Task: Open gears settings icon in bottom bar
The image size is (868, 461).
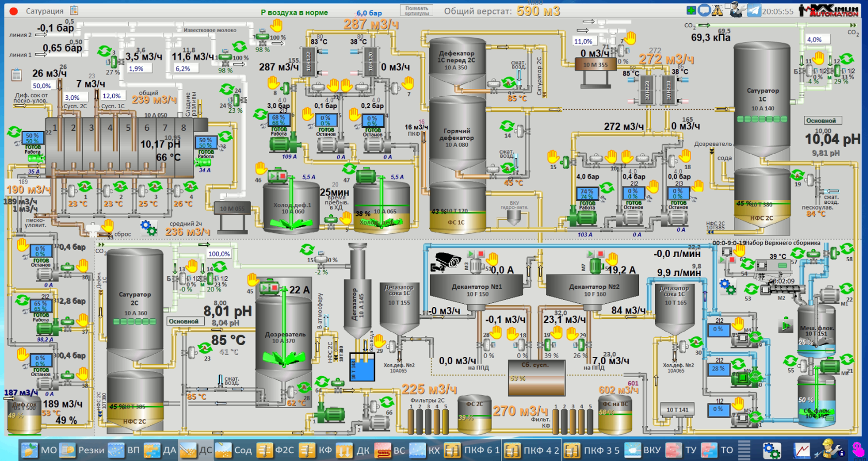Action: 772,450
